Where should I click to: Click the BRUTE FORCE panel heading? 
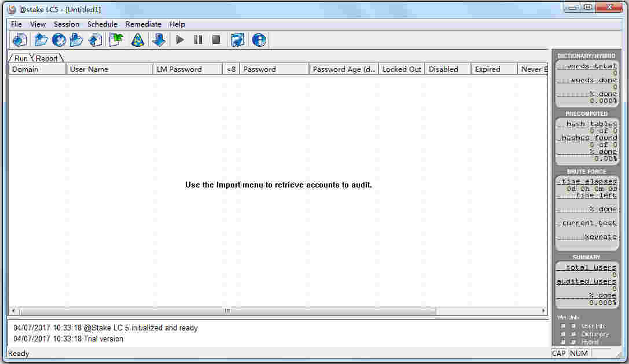(587, 171)
